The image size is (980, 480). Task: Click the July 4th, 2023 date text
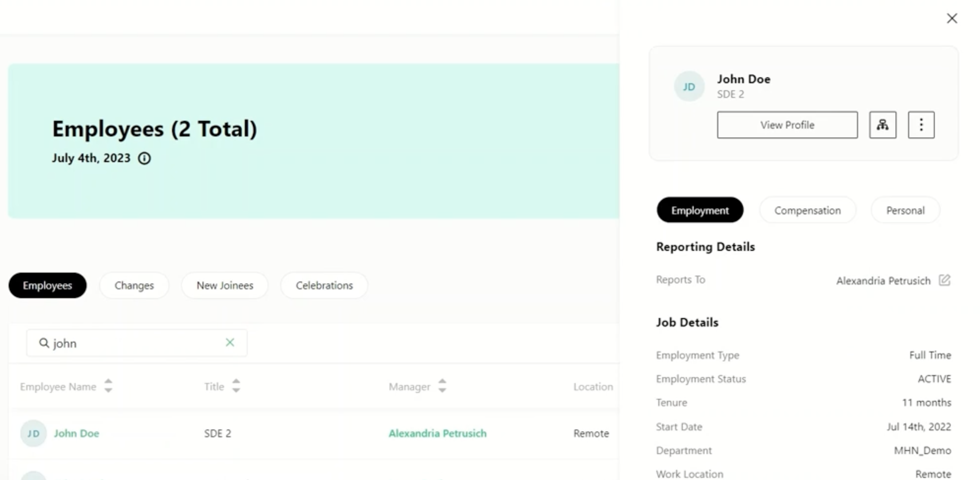click(91, 158)
